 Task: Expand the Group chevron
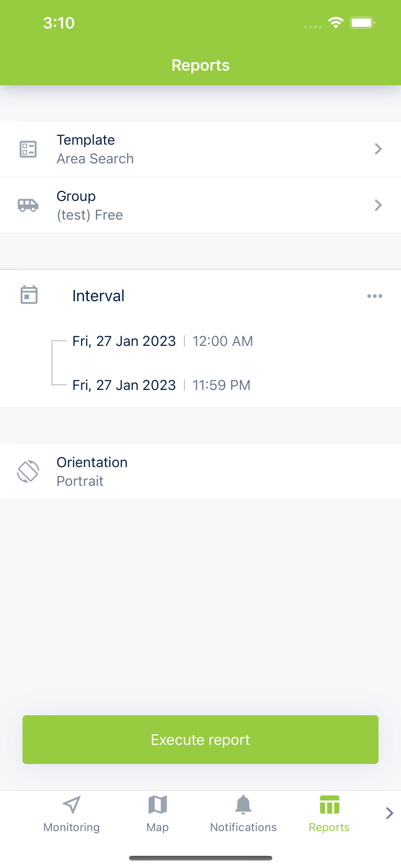tap(378, 205)
